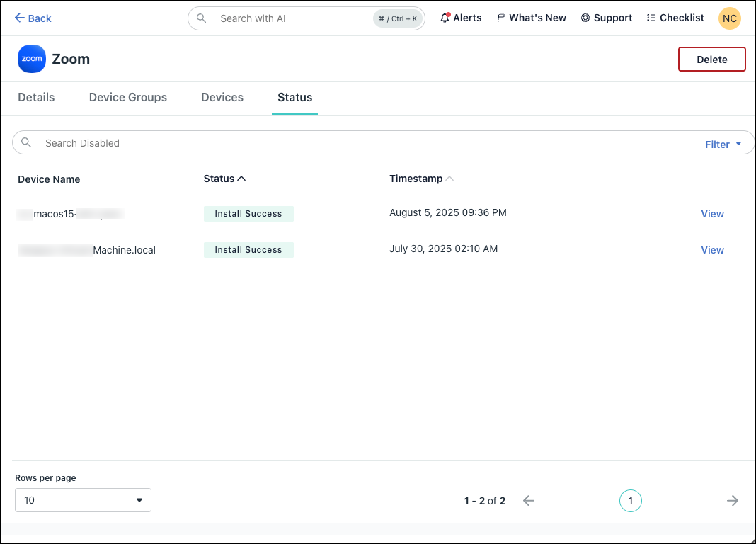The height and width of the screenshot is (544, 756).
Task: Open the Filter dropdown
Action: (723, 144)
